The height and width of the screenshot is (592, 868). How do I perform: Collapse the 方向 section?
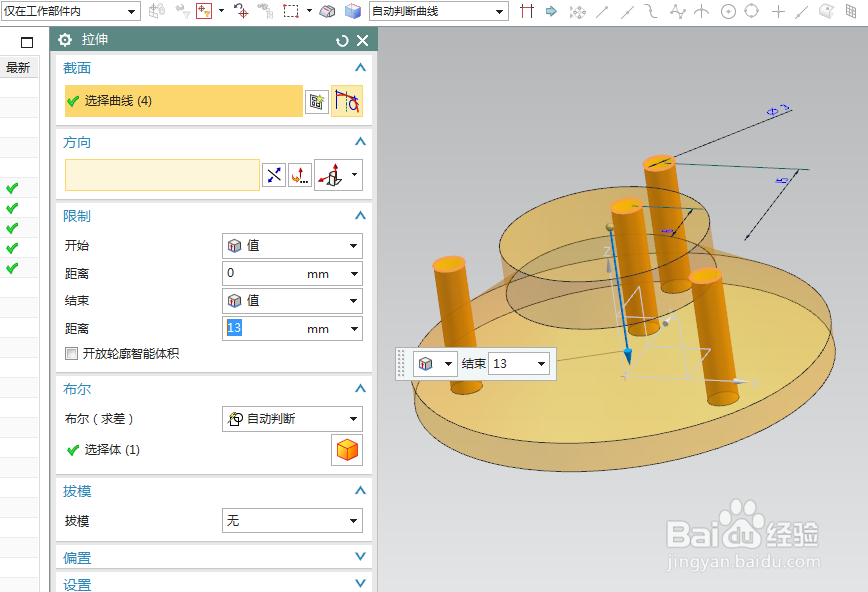pyautogui.click(x=360, y=142)
